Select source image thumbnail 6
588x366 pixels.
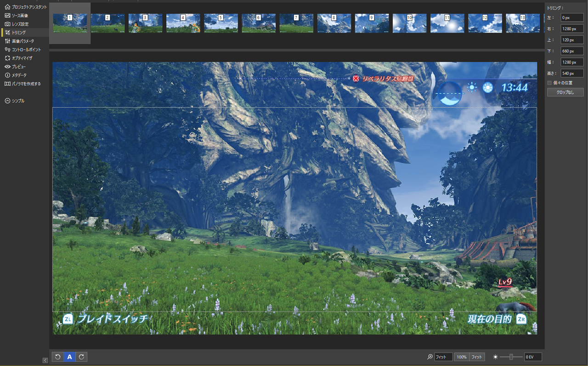(x=258, y=23)
